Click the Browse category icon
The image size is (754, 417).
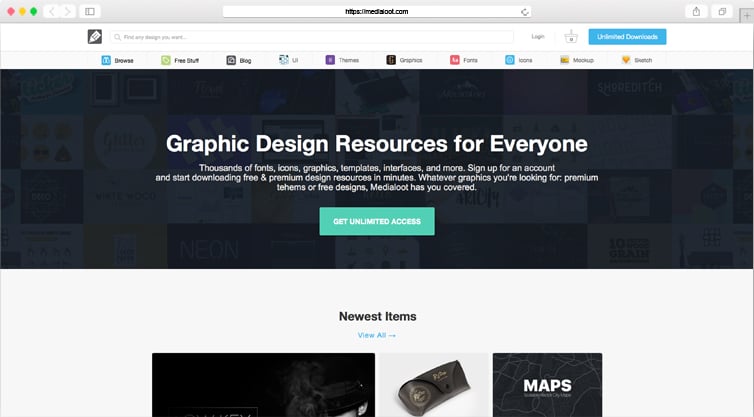[106, 60]
